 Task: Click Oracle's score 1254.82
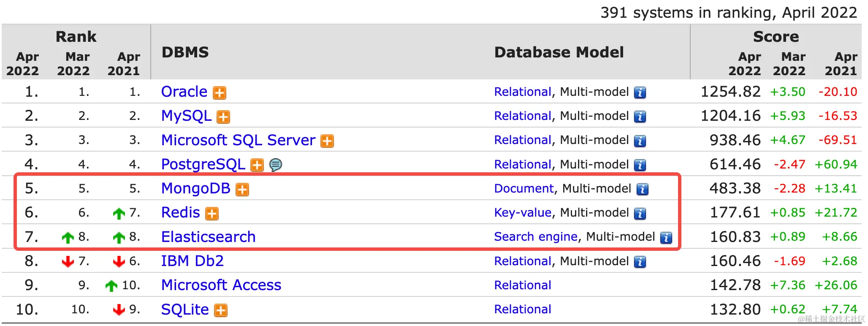click(730, 92)
